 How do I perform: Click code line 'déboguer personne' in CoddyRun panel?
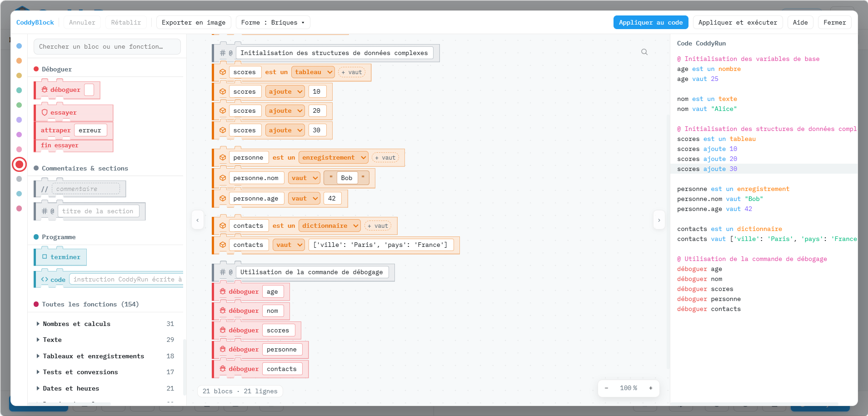pos(708,299)
